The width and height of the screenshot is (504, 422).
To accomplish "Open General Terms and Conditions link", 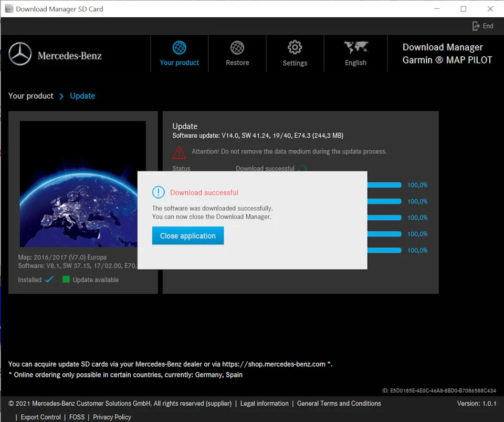I will click(x=339, y=404).
